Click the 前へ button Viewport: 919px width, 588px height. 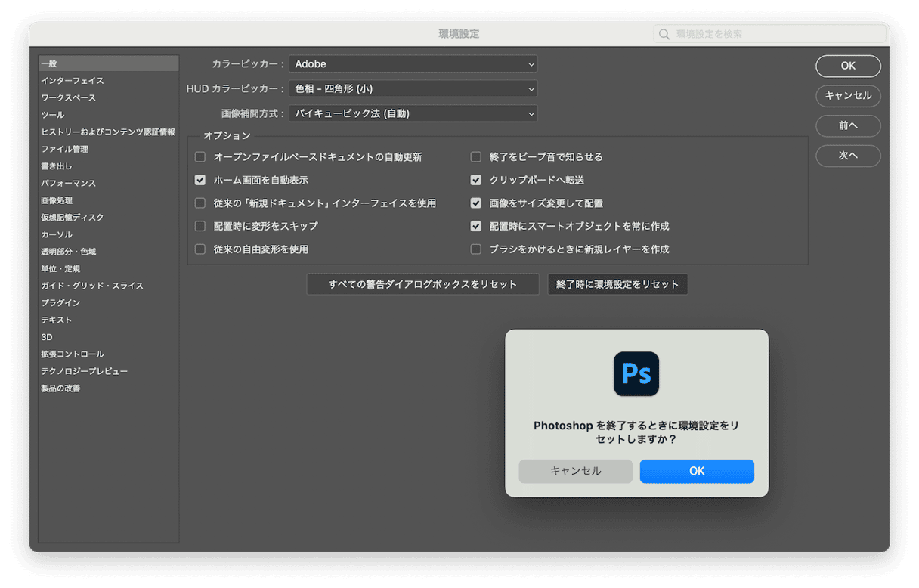tap(848, 125)
